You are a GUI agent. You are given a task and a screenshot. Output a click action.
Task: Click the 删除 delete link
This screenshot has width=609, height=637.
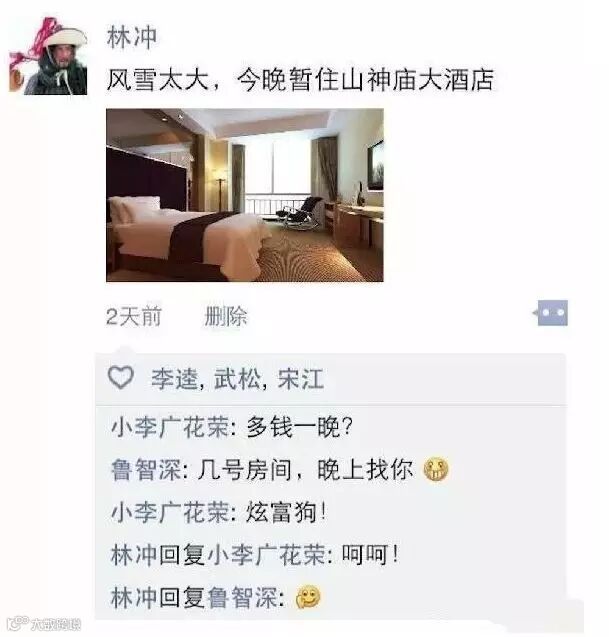(x=225, y=316)
